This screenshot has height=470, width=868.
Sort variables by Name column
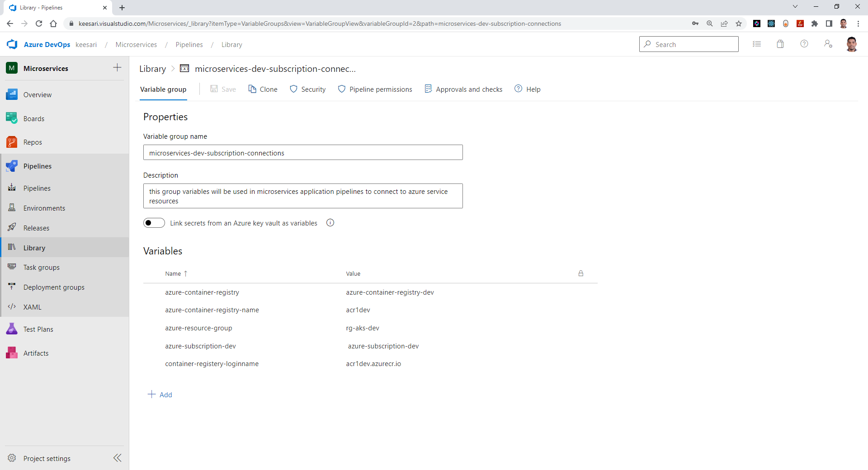(176, 274)
